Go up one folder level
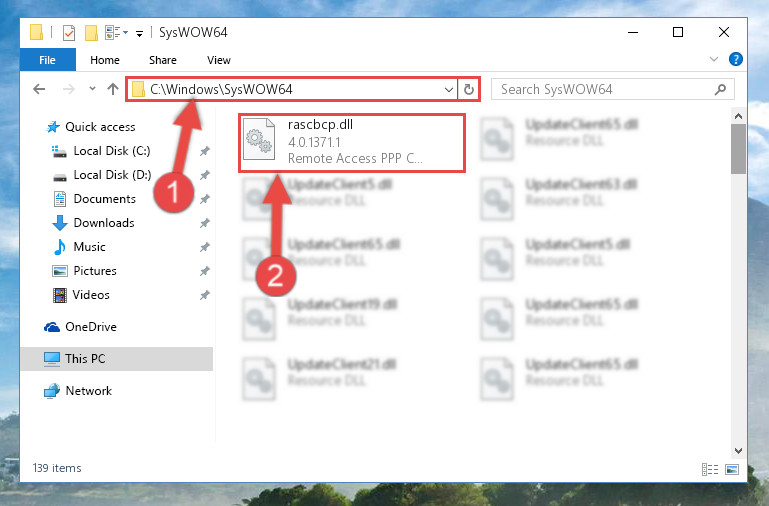The image size is (769, 506). [x=113, y=89]
